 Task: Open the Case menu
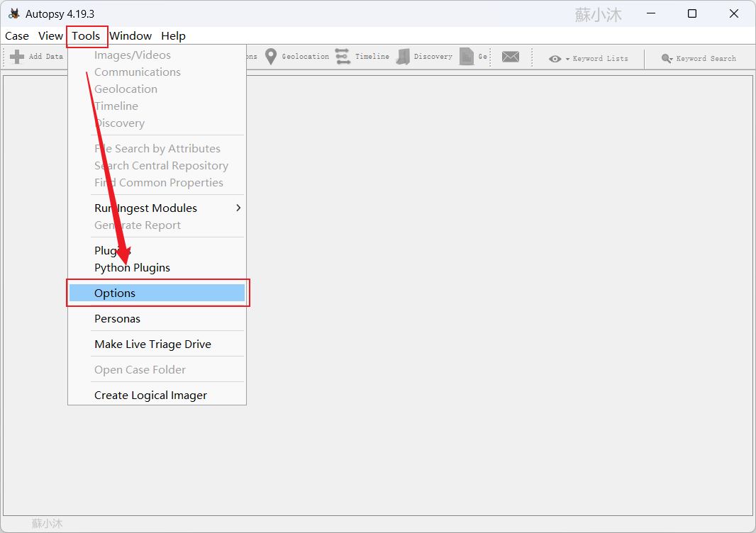[x=17, y=35]
